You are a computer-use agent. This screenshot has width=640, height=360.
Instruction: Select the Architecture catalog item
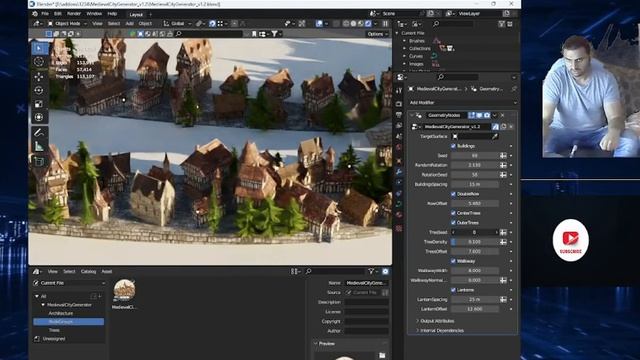point(61,313)
